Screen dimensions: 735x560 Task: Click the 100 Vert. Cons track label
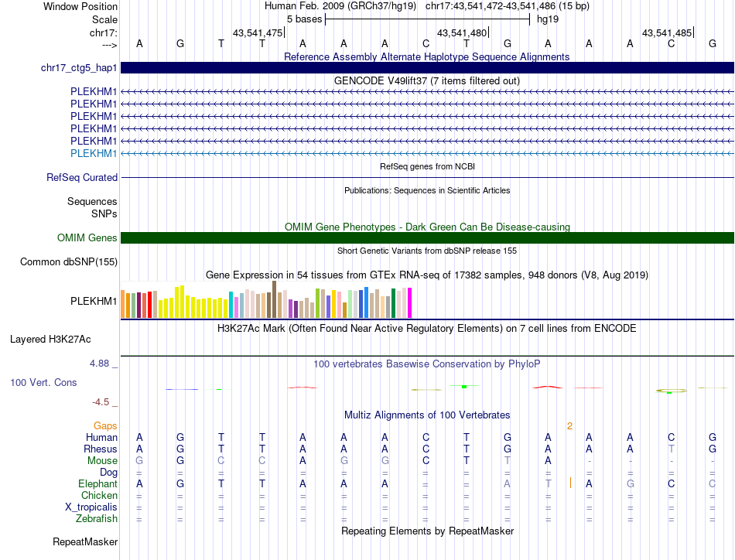click(43, 383)
